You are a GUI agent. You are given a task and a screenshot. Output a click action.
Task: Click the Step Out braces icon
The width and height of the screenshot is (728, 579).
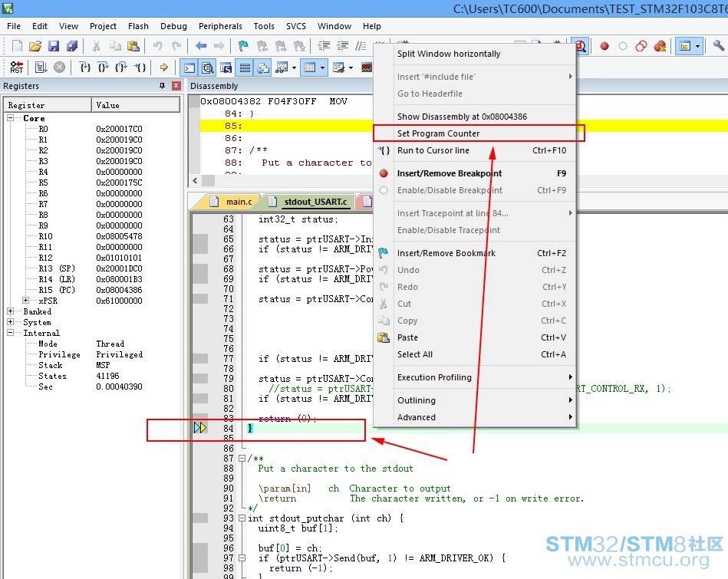tap(121, 67)
